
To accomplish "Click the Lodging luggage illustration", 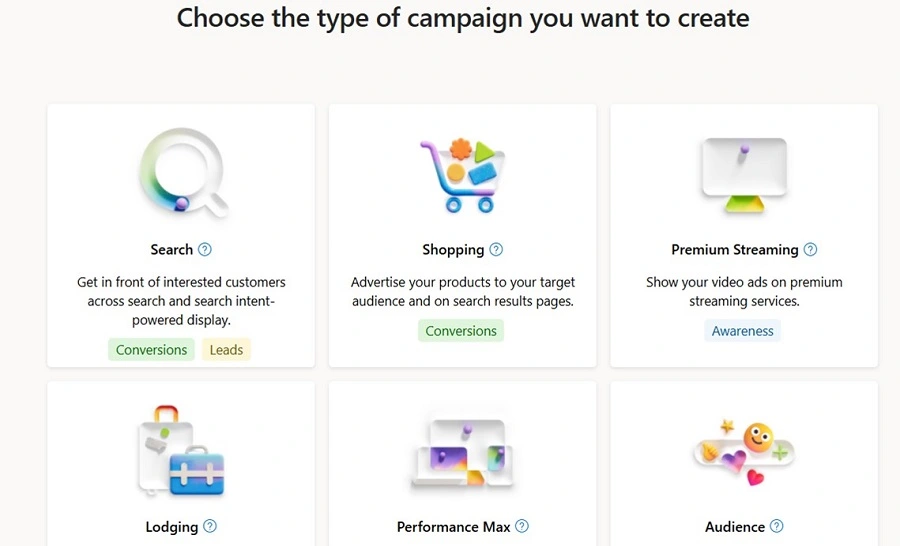I will 181,451.
